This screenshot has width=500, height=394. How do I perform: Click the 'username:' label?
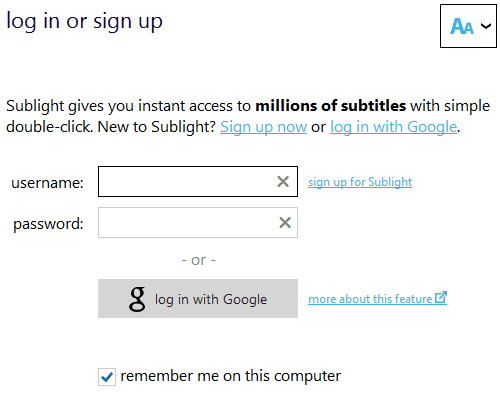pos(47,183)
